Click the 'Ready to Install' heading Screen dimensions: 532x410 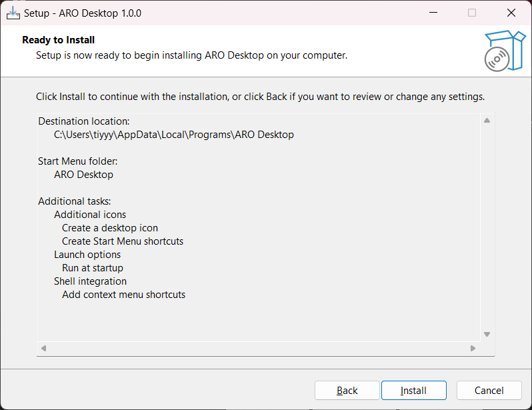[x=59, y=40]
